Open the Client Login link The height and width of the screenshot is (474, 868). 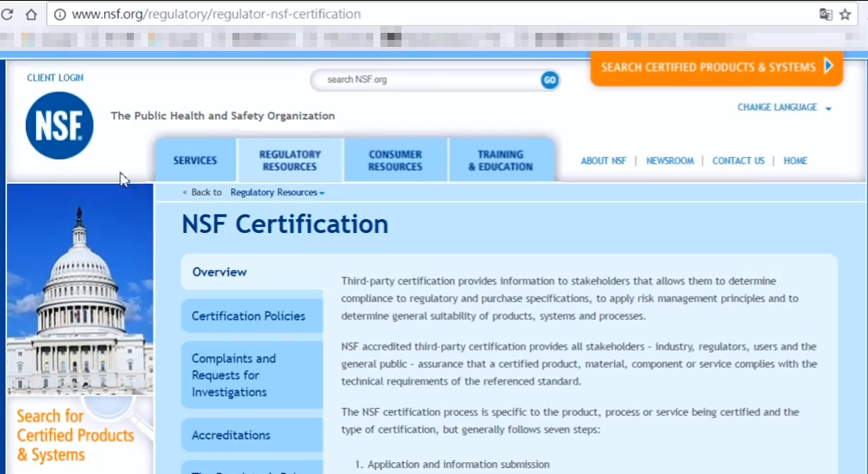[56, 78]
